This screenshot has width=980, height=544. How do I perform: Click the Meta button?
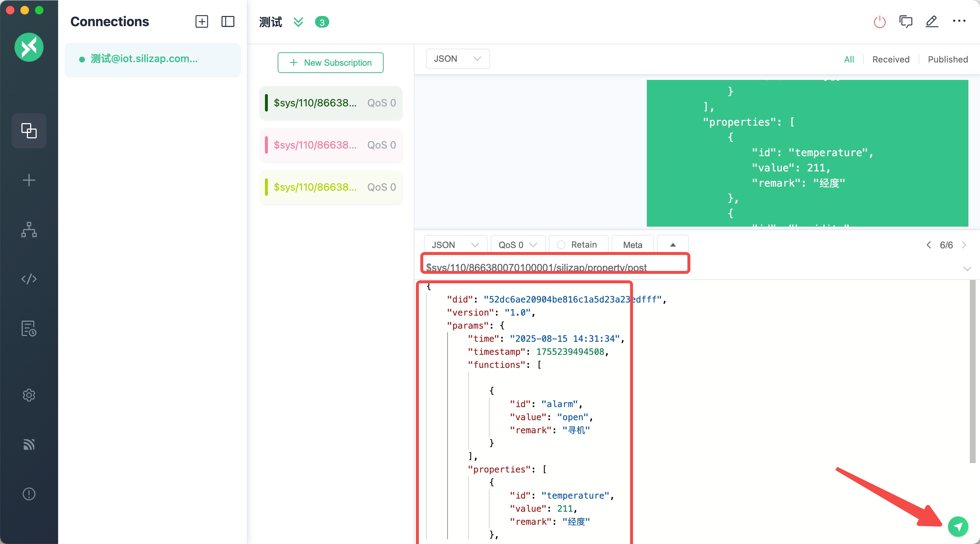pyautogui.click(x=632, y=245)
